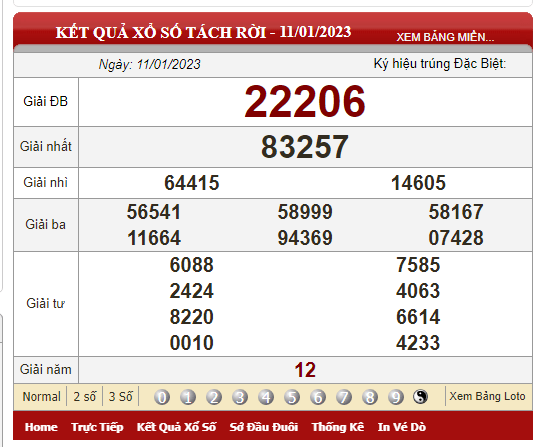
Task: Switch to Normal number display
Action: pyautogui.click(x=41, y=397)
